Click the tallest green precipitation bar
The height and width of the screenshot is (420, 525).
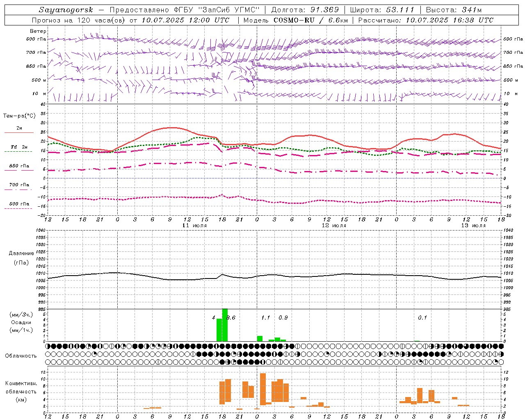pyautogui.click(x=225, y=325)
